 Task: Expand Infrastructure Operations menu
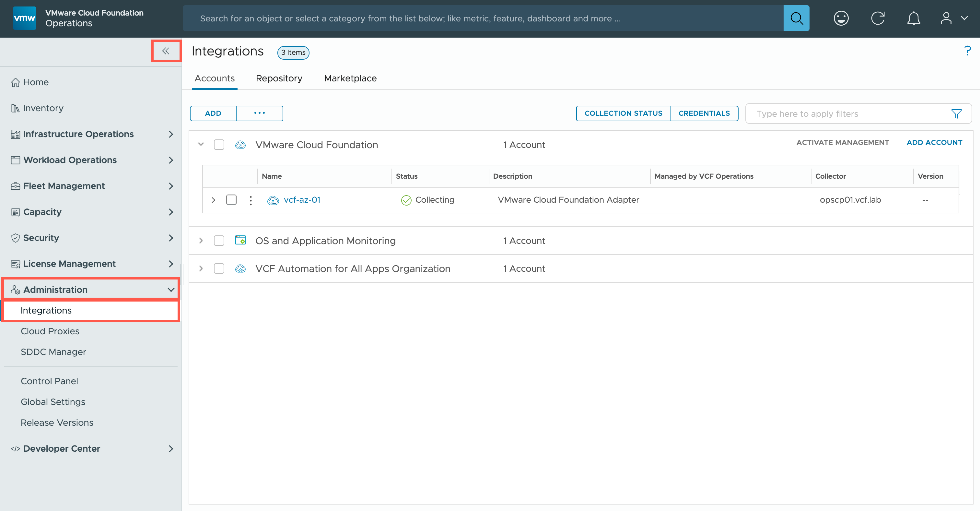pos(171,134)
